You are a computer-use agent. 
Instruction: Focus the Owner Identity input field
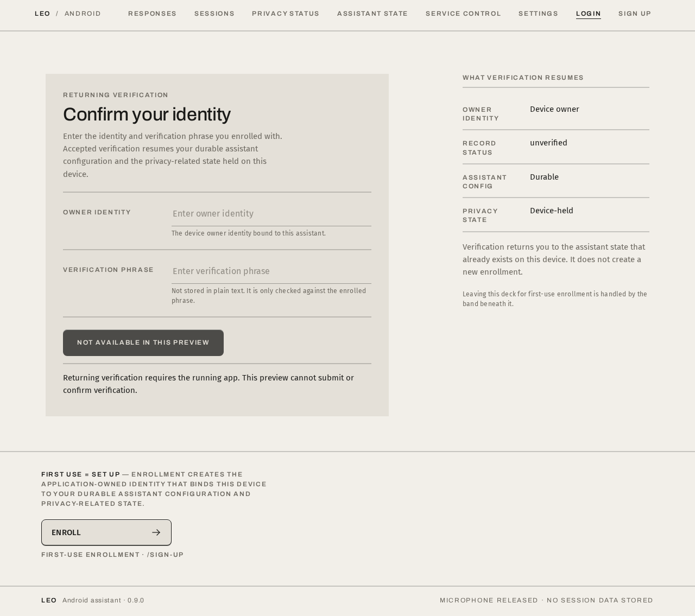[x=271, y=214]
